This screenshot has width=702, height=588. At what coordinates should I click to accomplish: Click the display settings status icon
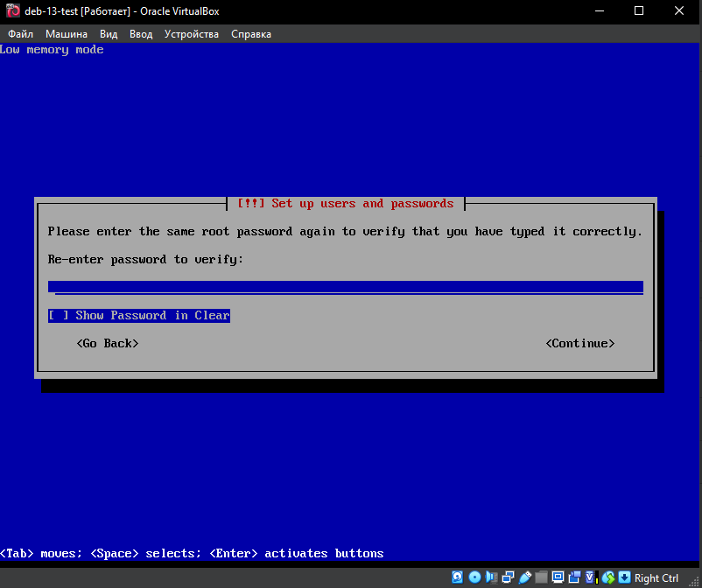click(558, 577)
